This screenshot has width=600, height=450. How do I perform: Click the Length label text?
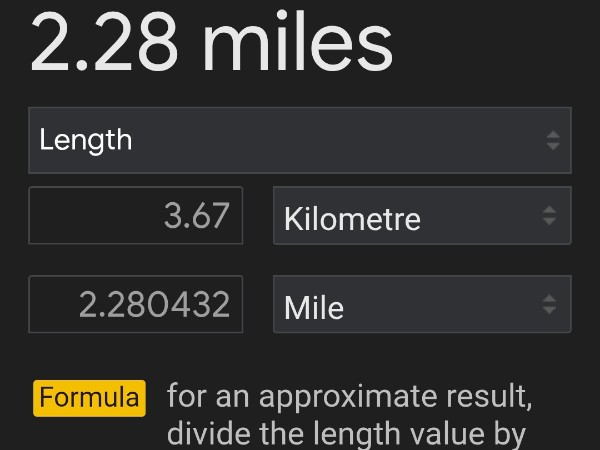[x=86, y=140]
